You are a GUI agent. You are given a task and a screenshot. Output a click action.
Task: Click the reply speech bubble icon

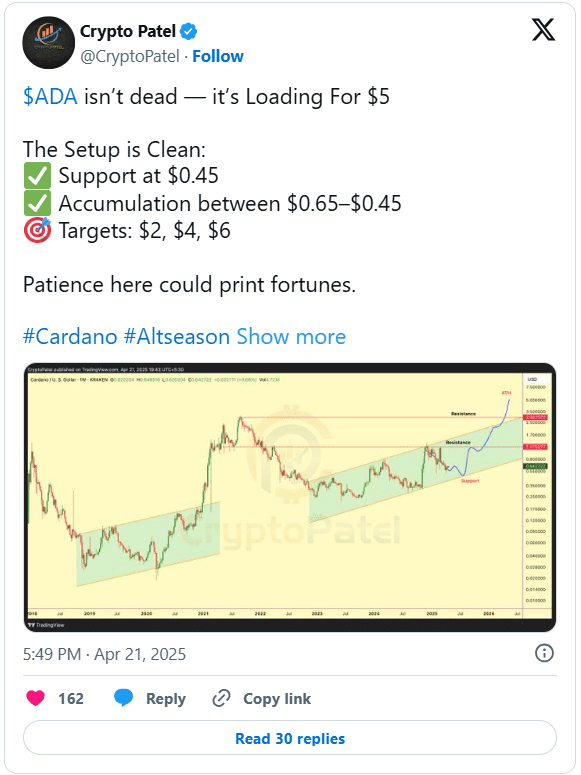123,698
